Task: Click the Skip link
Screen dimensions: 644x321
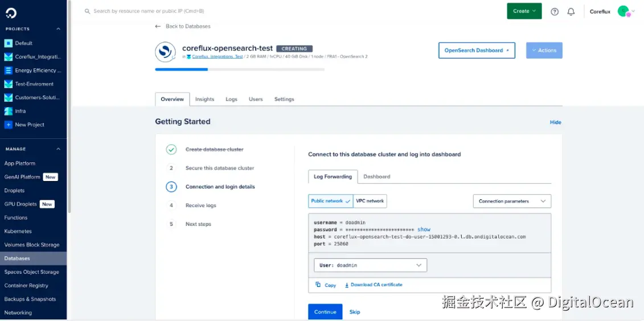Action: (355, 312)
